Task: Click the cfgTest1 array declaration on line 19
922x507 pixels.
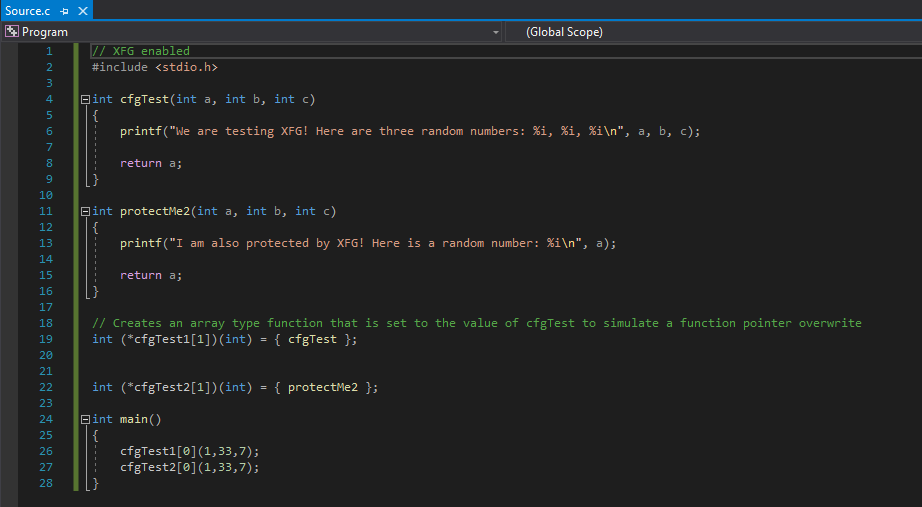Action: (x=225, y=339)
